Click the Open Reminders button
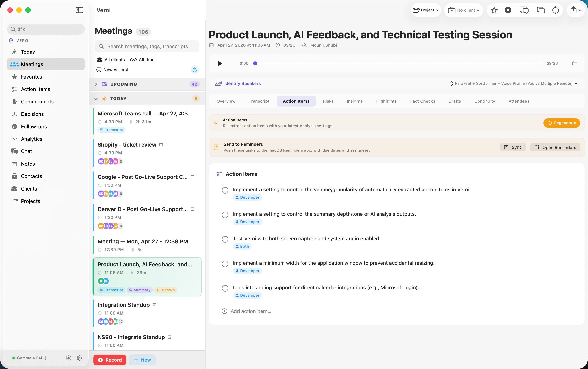 [x=555, y=147]
